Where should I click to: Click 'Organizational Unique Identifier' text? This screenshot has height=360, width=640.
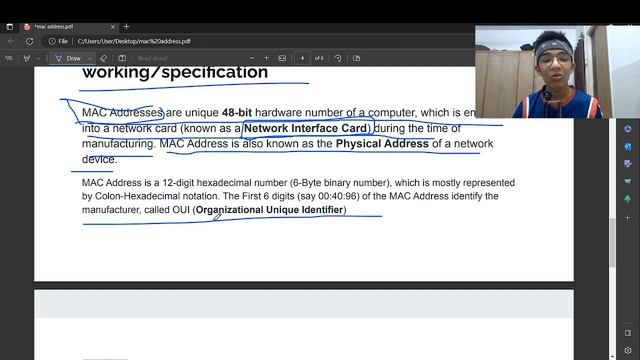(x=269, y=210)
